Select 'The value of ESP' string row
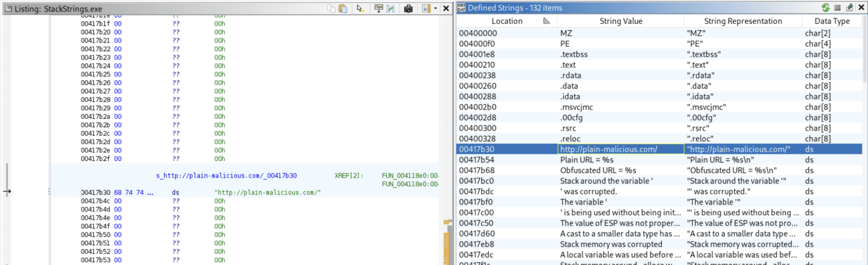The width and height of the screenshot is (868, 265). 660,223
